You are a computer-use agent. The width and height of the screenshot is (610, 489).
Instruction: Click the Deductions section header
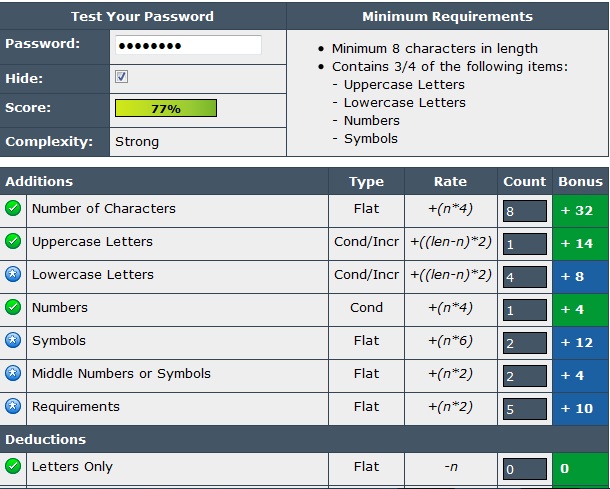pyautogui.click(x=45, y=439)
